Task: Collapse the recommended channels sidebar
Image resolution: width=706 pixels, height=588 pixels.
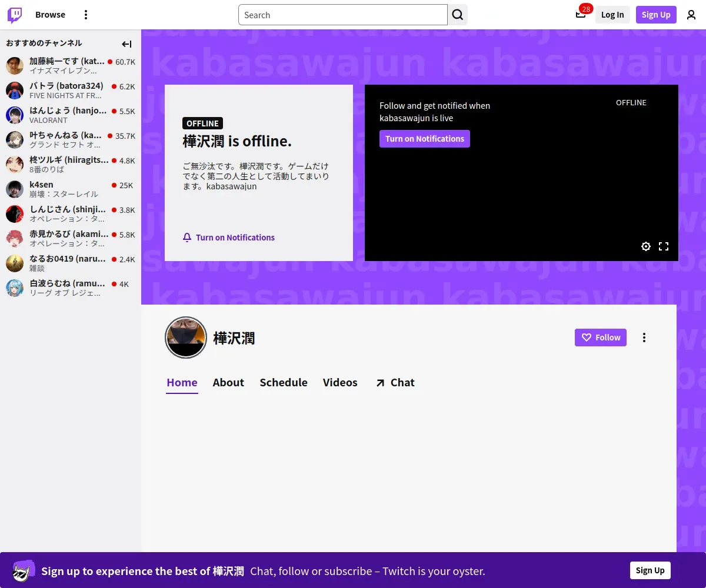Action: point(126,44)
